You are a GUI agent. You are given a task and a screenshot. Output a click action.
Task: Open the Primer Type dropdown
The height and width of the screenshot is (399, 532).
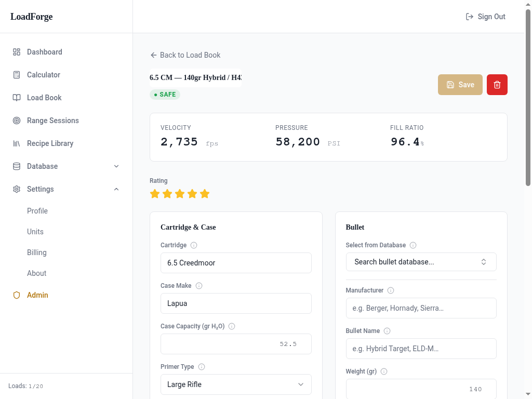[236, 384]
